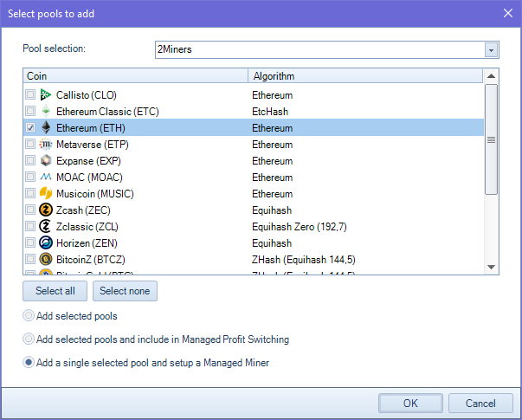Click the Zcash (ZEC) coin icon

46,210
